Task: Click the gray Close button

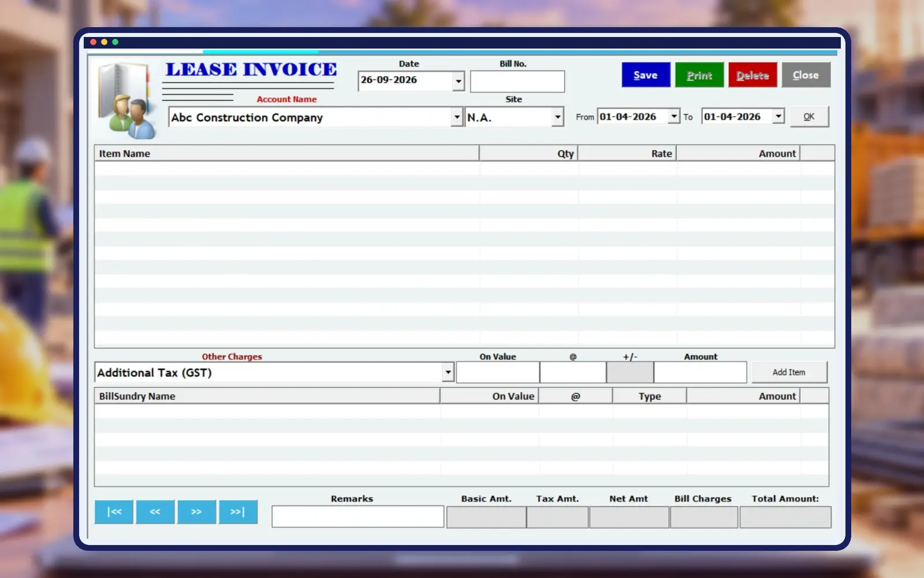Action: (806, 75)
